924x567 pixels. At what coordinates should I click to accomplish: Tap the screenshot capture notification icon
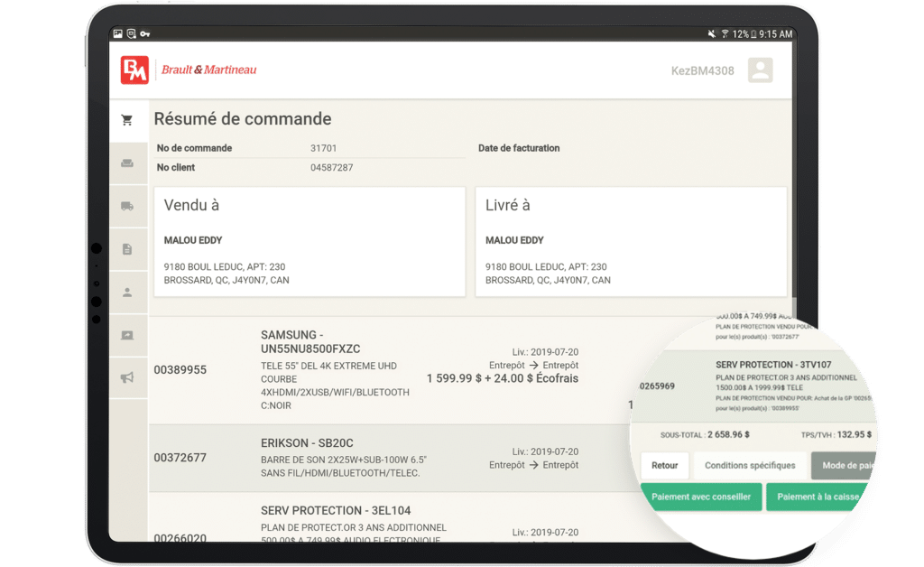coord(132,33)
